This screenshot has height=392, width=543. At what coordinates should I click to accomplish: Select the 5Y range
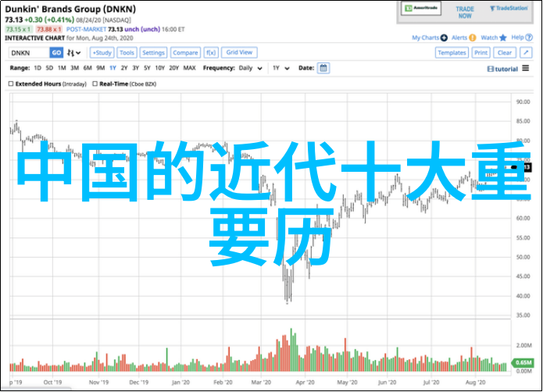tap(147, 68)
